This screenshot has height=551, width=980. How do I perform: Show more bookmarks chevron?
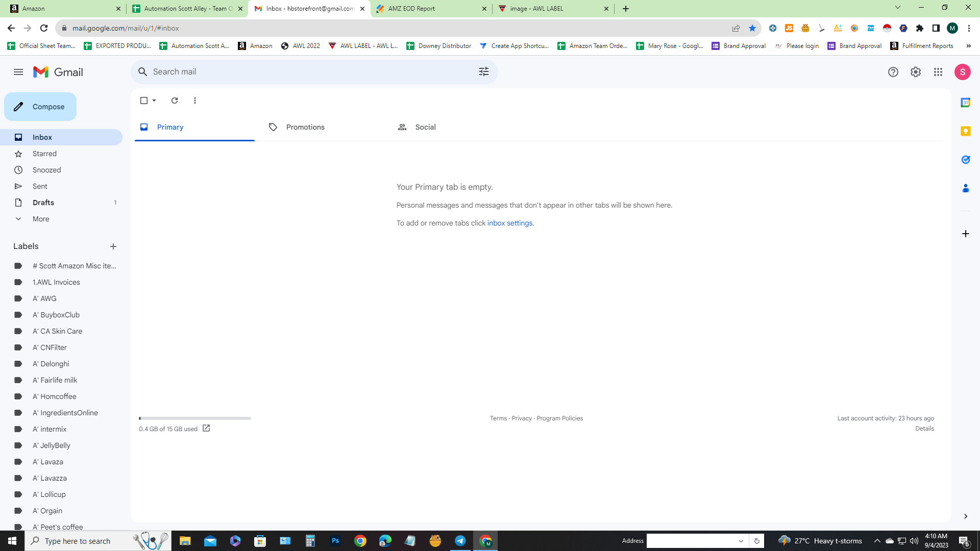[x=968, y=46]
